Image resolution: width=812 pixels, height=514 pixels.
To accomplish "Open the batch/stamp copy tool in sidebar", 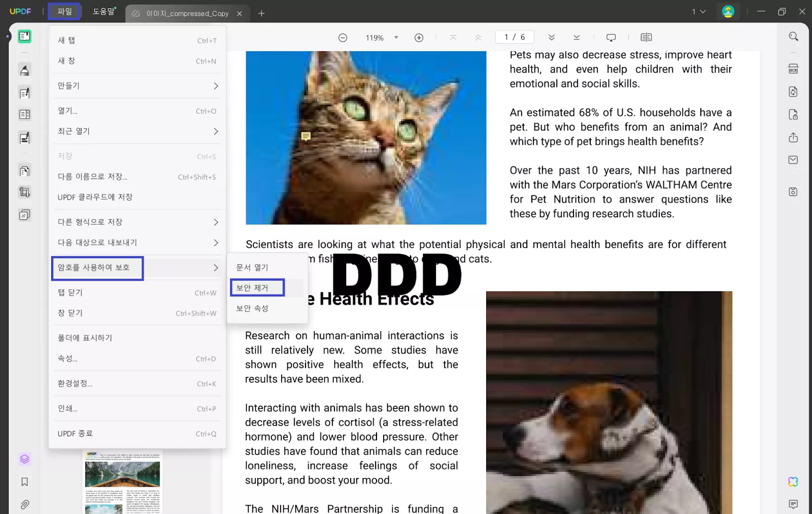I will point(24,215).
